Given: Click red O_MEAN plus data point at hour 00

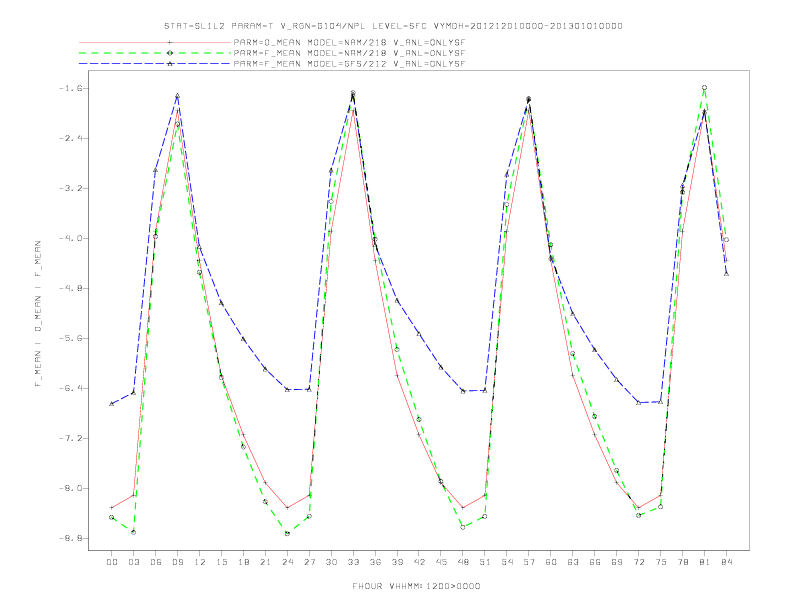Looking at the screenshot, I should (112, 507).
